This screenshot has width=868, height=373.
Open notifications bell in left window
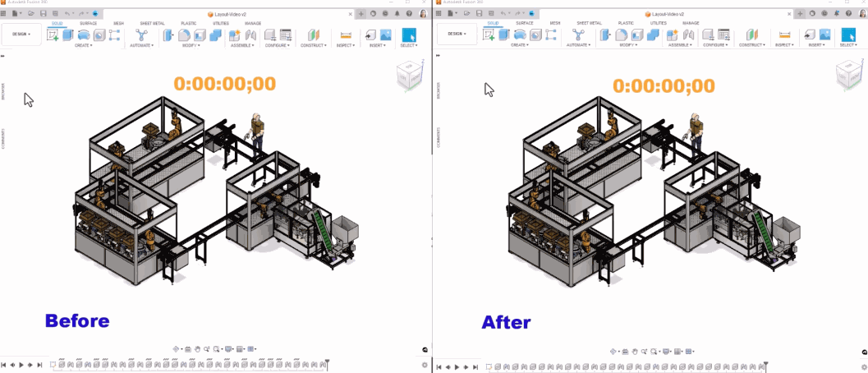coord(397,13)
